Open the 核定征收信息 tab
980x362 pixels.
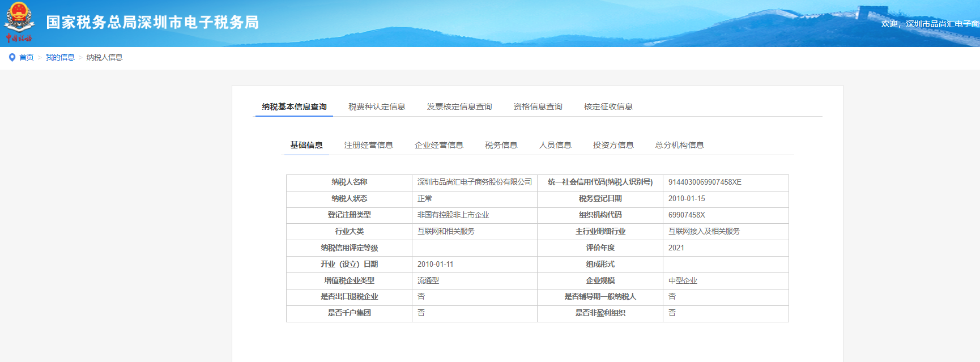(x=608, y=107)
